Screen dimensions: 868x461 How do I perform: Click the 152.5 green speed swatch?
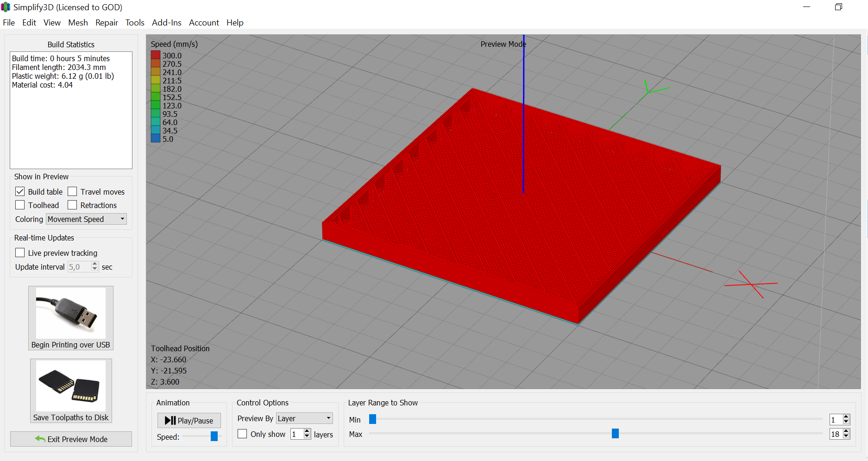[156, 97]
